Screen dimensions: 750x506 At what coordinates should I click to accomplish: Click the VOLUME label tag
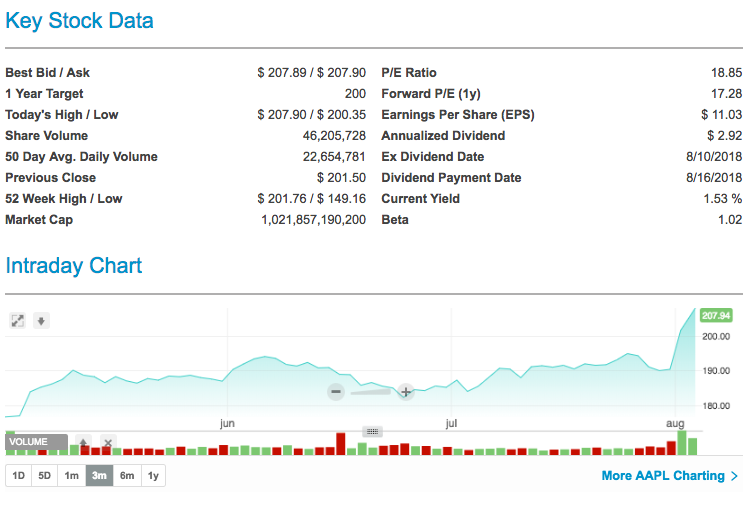click(x=36, y=442)
